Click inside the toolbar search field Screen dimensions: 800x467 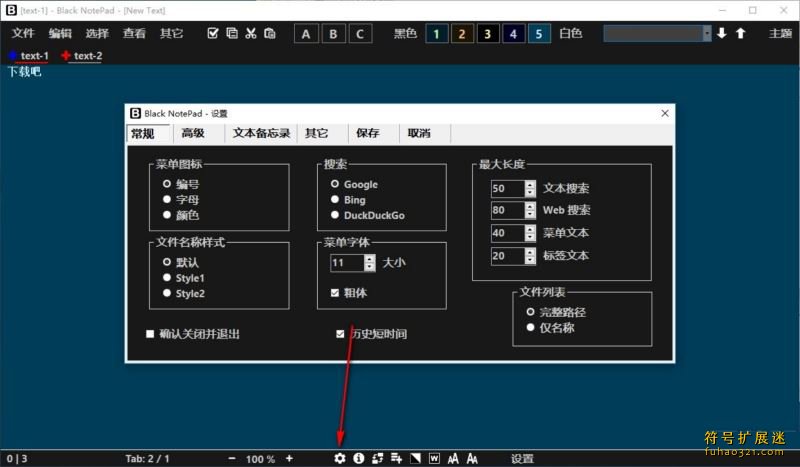click(653, 34)
